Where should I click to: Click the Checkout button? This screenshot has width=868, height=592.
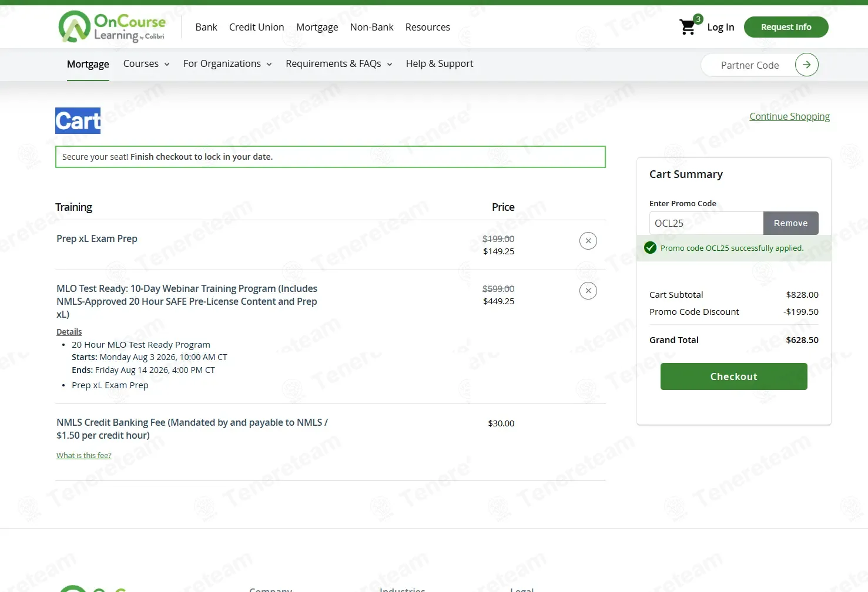tap(733, 376)
